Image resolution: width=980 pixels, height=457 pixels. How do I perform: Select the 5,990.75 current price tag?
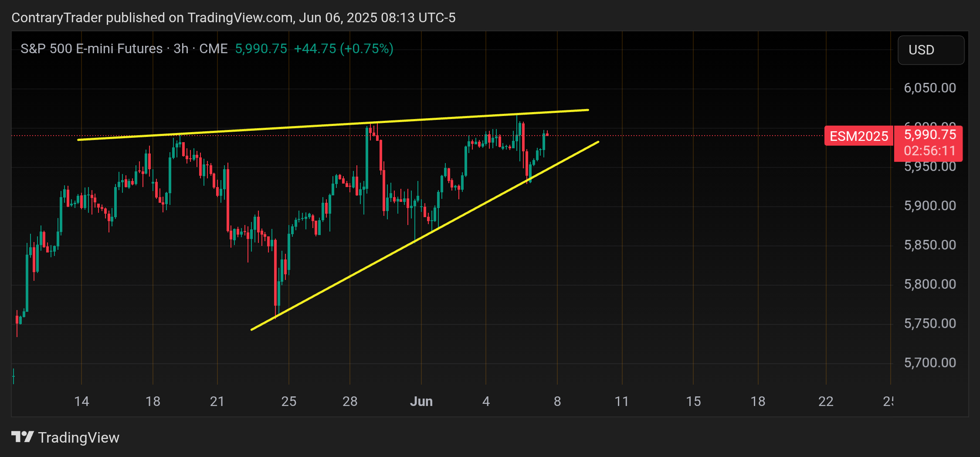[x=930, y=135]
